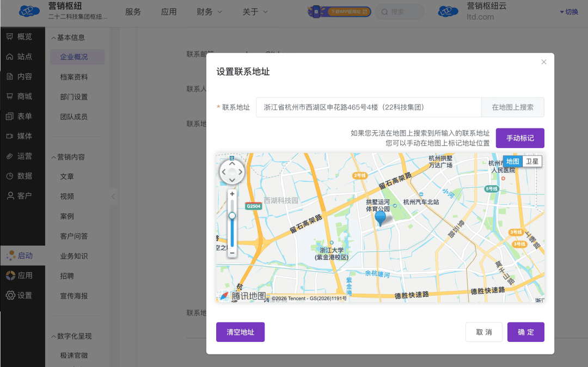588x367 pixels.
Task: Pan the map up with the compass arrow
Action: [232, 163]
